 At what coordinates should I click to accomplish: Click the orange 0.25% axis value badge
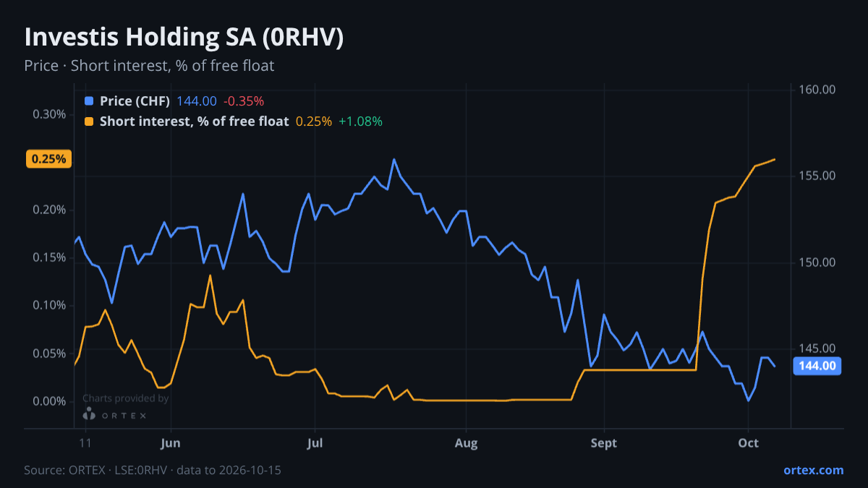pyautogui.click(x=49, y=159)
